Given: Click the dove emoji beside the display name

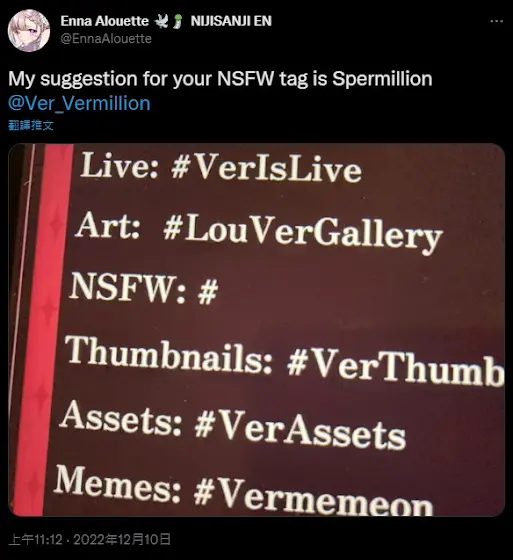Looking at the screenshot, I should [x=161, y=21].
